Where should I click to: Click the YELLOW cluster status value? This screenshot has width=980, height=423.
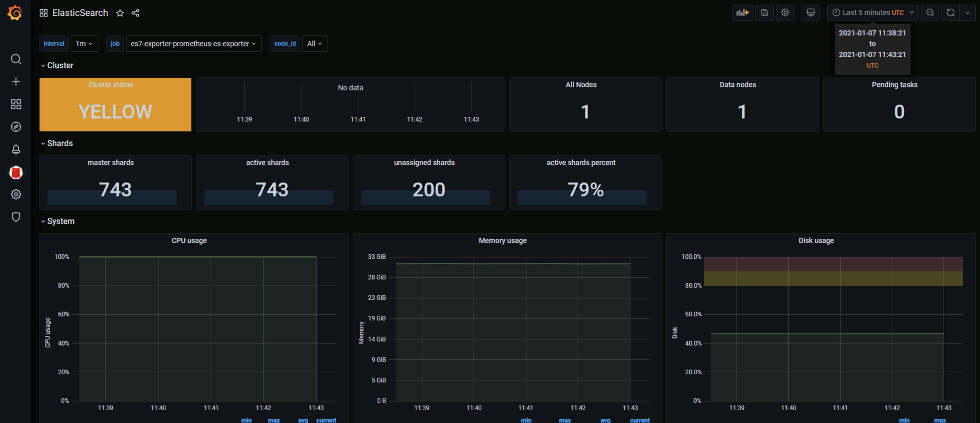tap(115, 112)
